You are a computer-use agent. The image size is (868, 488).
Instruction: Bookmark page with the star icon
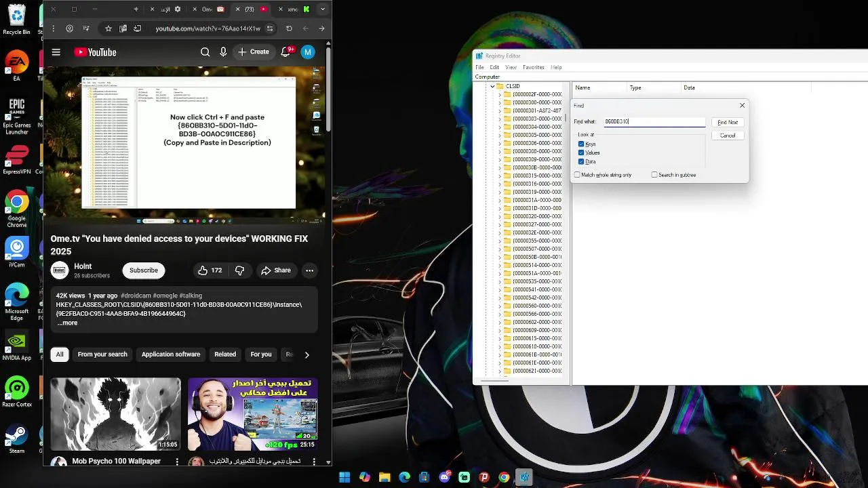108,28
